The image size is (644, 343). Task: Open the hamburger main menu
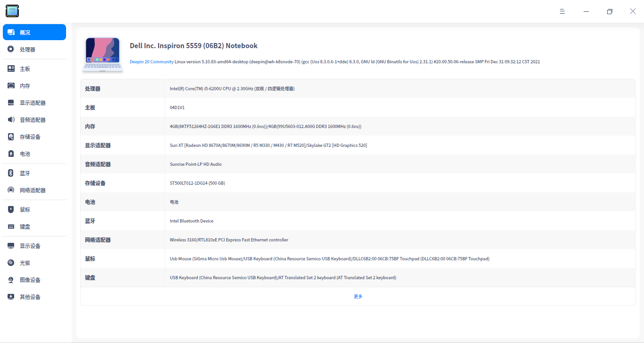(x=562, y=11)
